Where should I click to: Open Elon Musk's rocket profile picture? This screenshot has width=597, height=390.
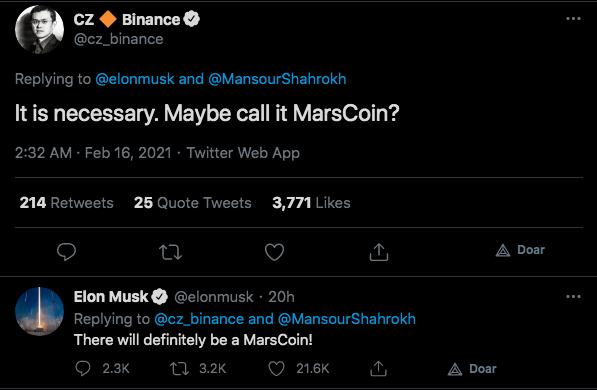[x=39, y=312]
